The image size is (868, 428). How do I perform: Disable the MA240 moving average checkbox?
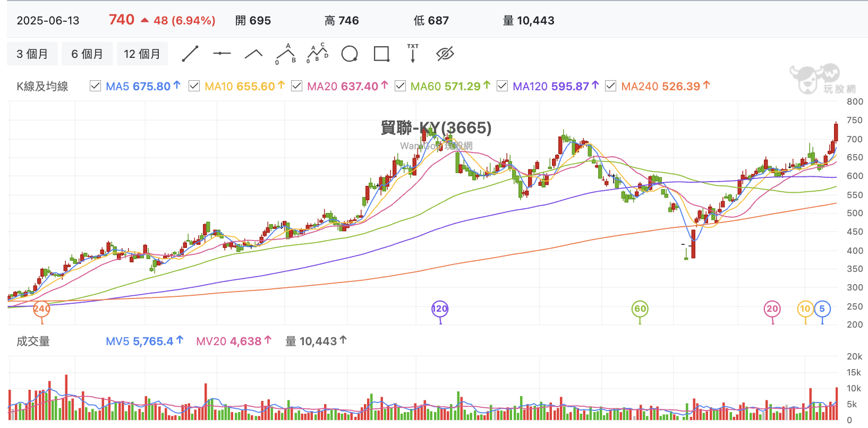(611, 86)
